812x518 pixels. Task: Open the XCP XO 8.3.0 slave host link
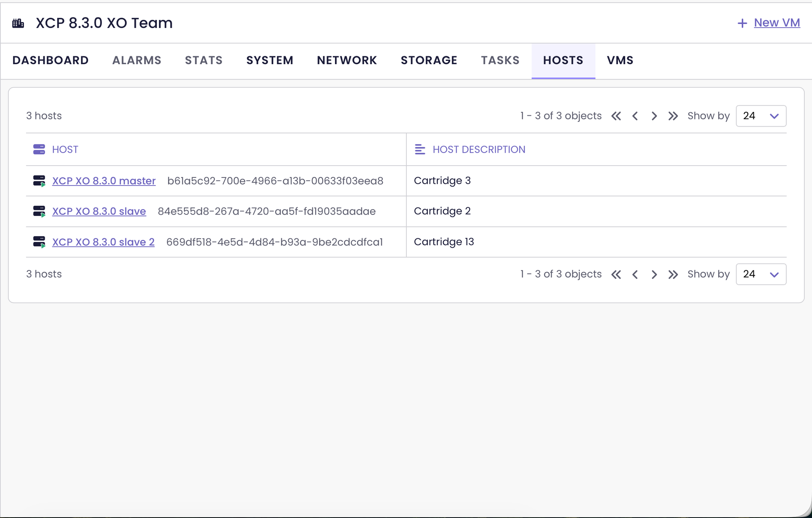pos(99,211)
